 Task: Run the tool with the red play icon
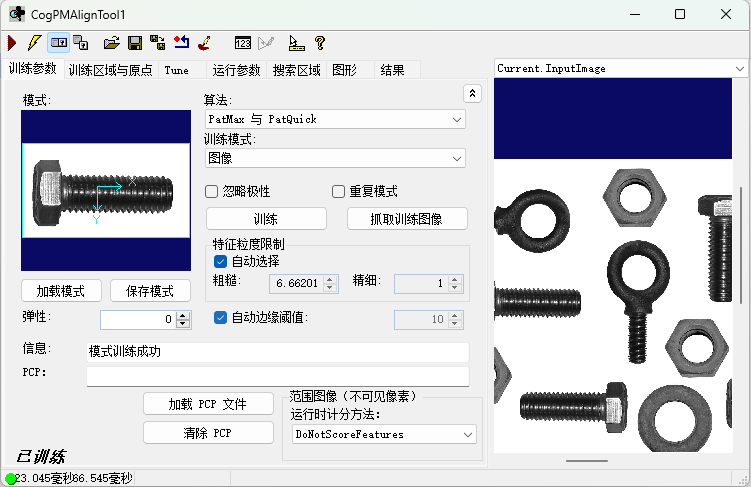click(x=12, y=43)
